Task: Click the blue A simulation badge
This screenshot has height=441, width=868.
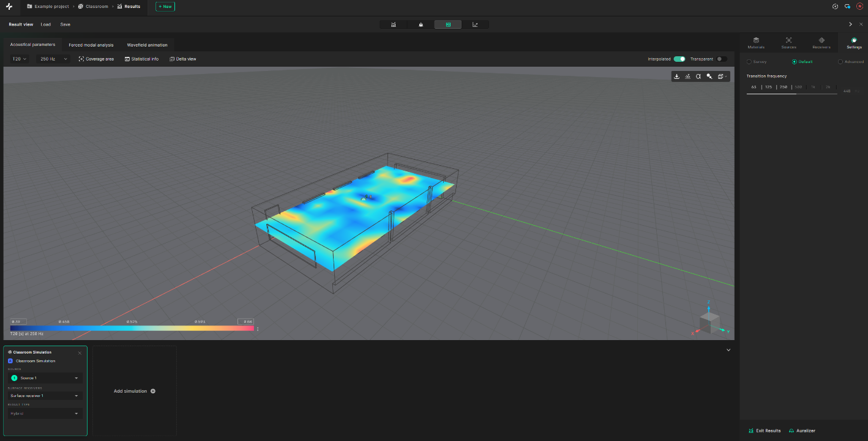Action: (x=10, y=361)
